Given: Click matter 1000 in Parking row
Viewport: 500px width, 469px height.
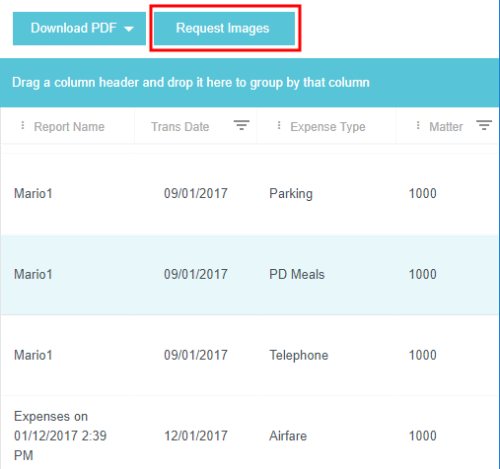Looking at the screenshot, I should [422, 193].
